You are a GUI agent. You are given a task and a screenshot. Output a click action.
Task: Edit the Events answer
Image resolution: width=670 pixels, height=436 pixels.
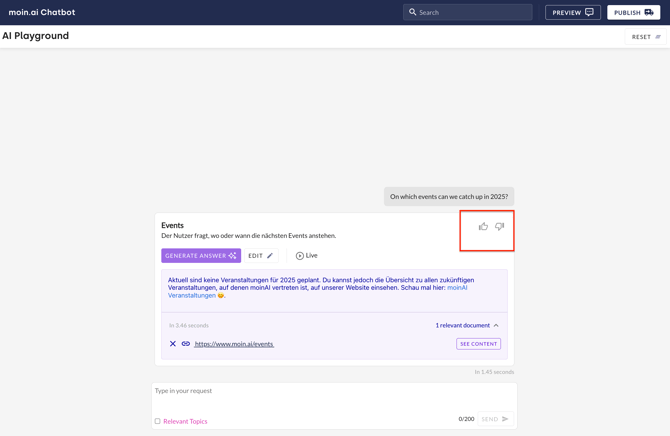point(260,256)
